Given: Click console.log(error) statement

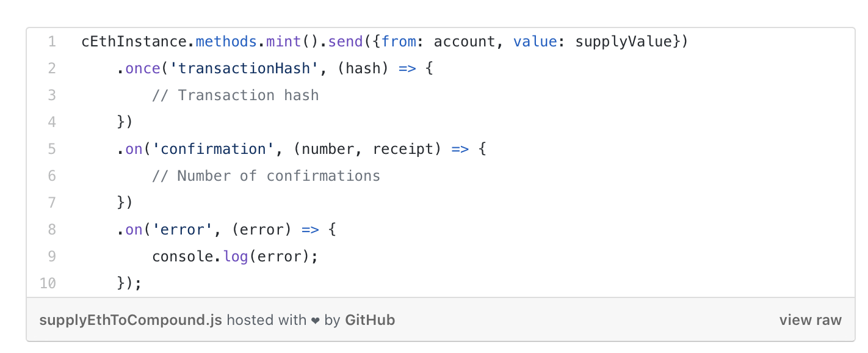Looking at the screenshot, I should (x=236, y=257).
